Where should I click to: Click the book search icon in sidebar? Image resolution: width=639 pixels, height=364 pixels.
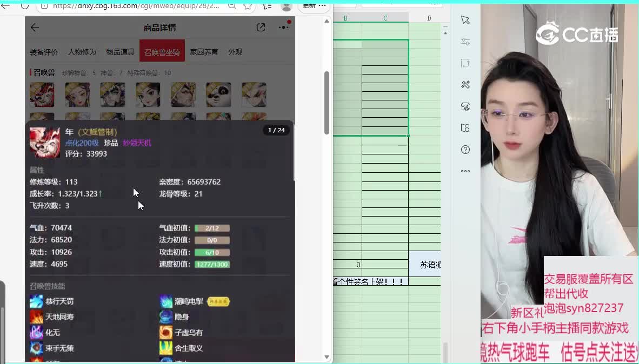(465, 128)
